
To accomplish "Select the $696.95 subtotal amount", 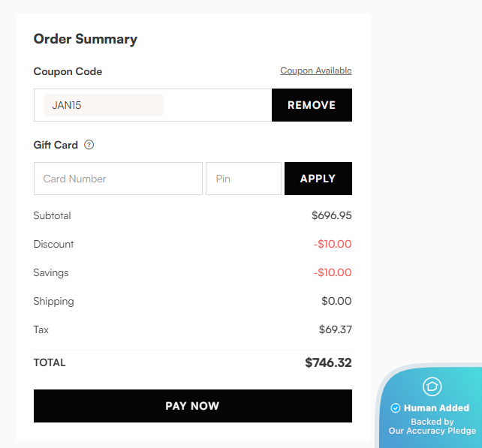I will [331, 215].
